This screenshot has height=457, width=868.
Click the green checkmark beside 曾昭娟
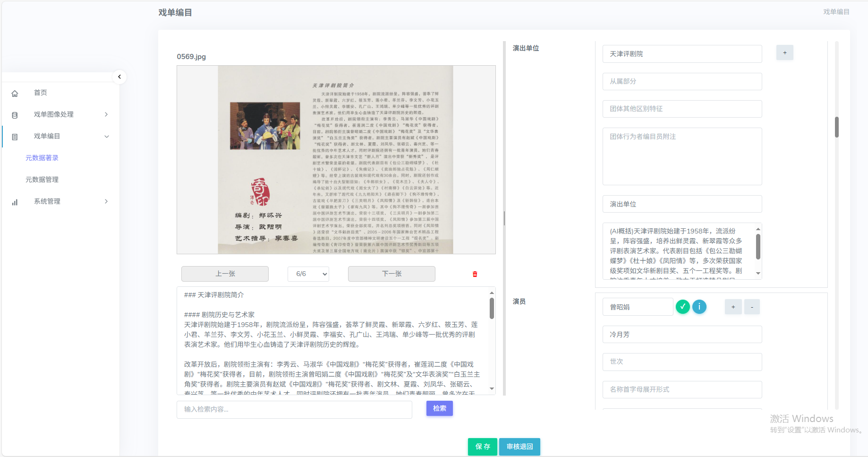tap(682, 307)
